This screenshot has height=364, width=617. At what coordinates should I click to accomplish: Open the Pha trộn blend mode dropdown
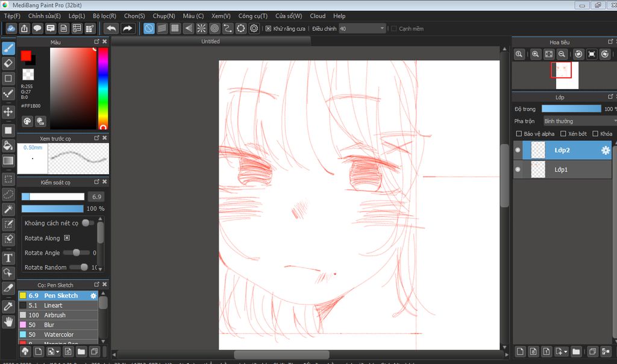click(x=579, y=121)
